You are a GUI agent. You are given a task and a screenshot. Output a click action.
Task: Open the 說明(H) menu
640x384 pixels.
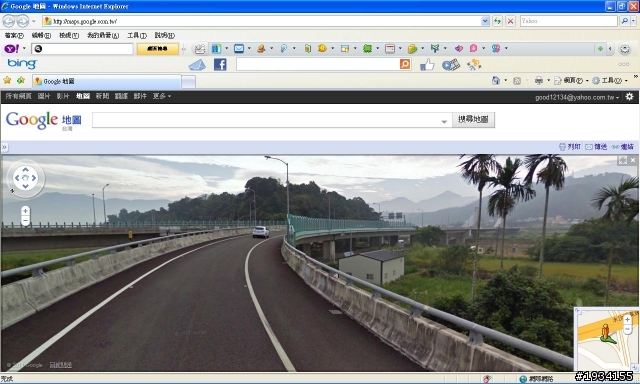coord(164,36)
